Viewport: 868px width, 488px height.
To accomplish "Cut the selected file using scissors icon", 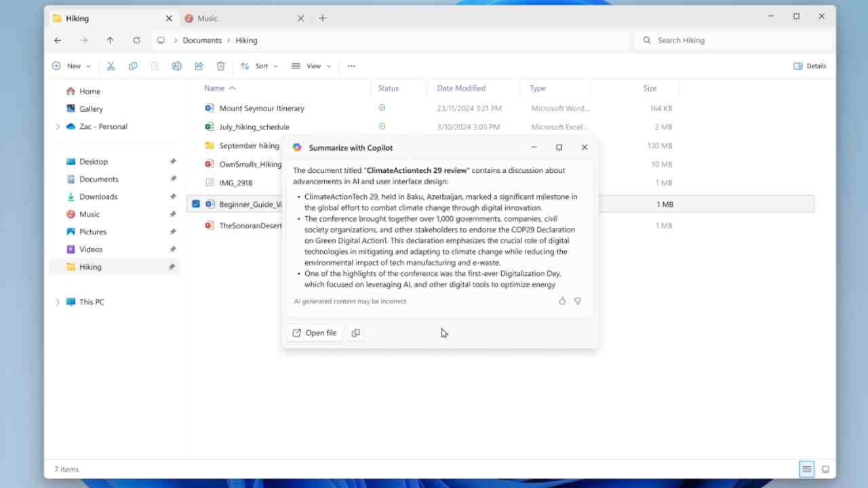I will pyautogui.click(x=111, y=66).
